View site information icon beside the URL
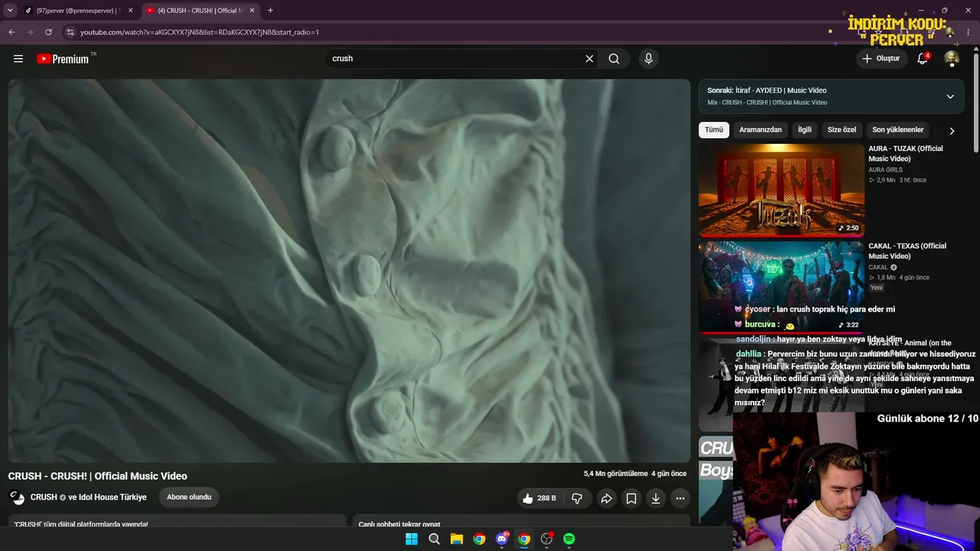The width and height of the screenshot is (980, 551). coord(70,32)
